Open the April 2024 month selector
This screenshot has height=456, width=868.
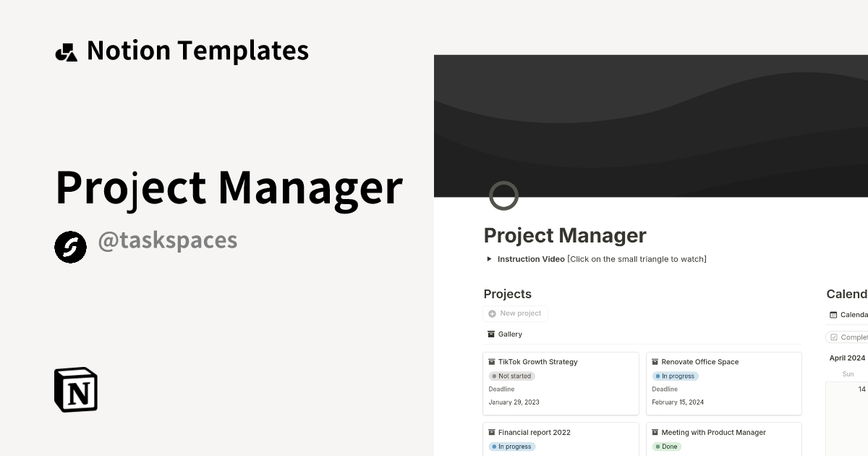click(x=846, y=358)
